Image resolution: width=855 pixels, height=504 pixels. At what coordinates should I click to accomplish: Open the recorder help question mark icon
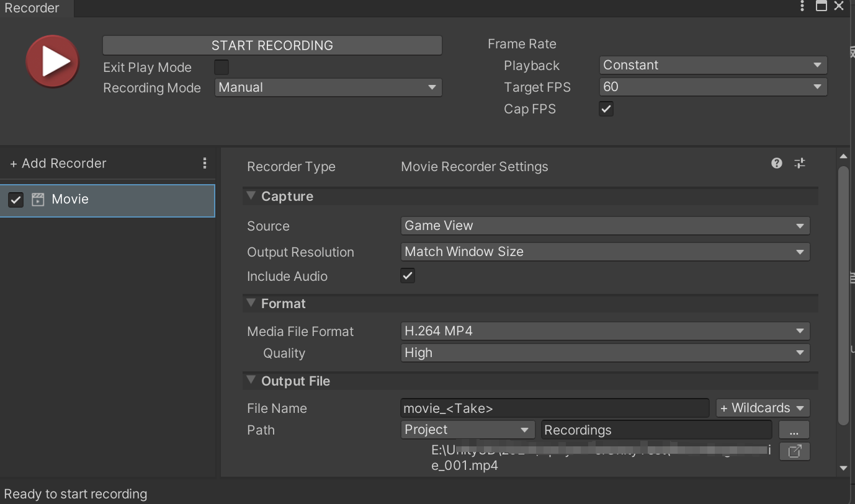click(777, 163)
